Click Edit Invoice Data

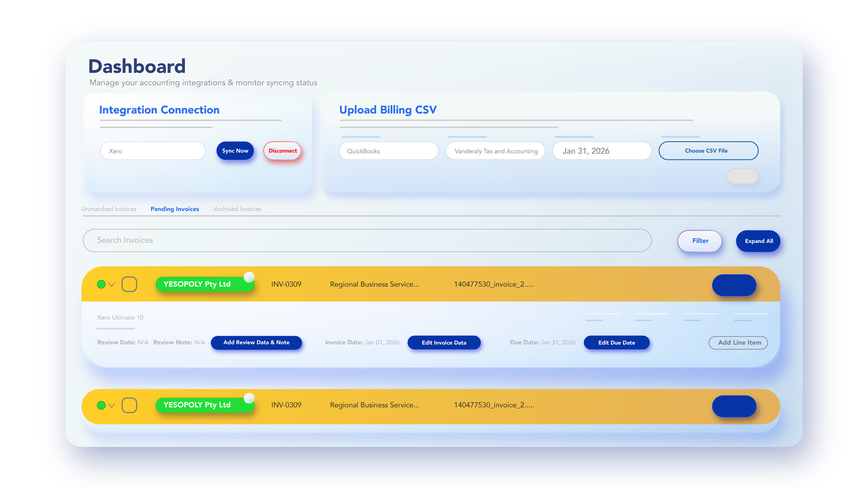444,343
